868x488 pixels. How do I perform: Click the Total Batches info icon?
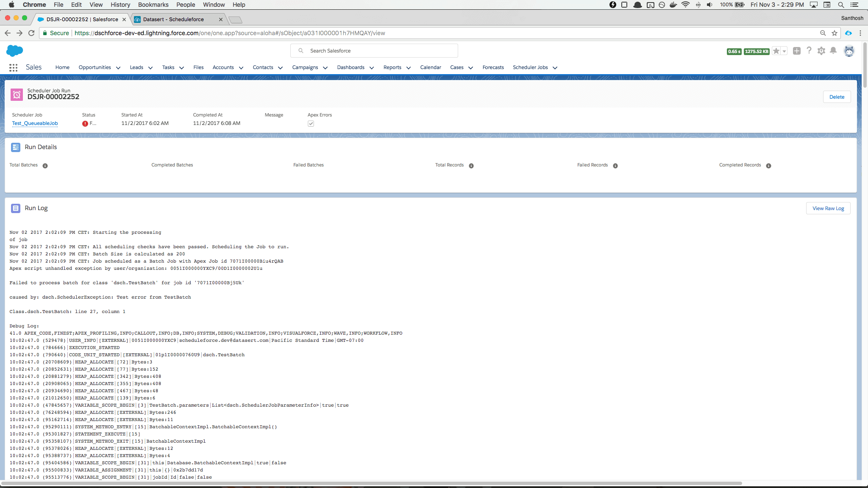coord(45,166)
